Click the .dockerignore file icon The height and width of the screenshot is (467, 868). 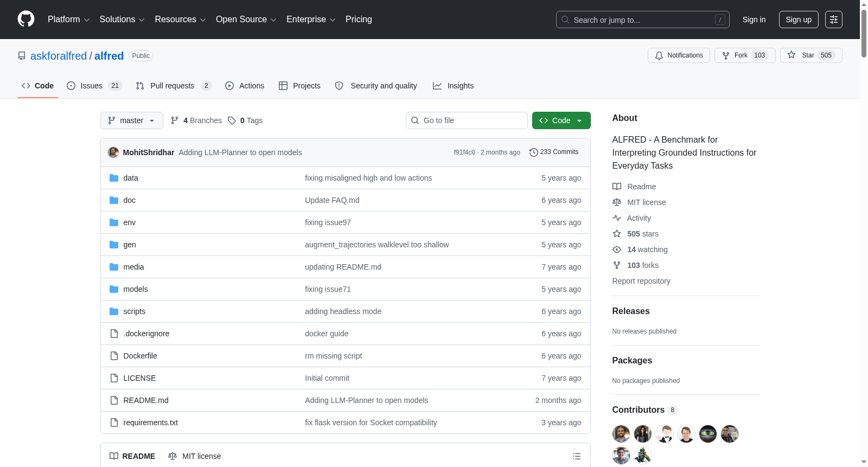tap(114, 334)
